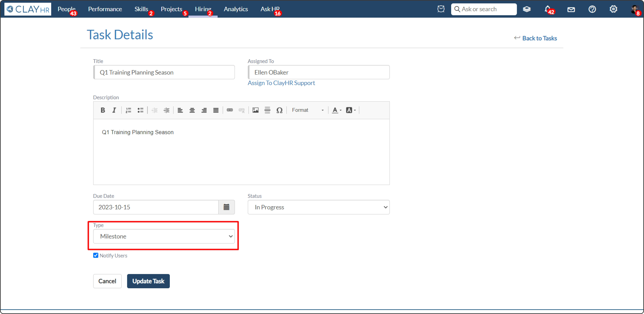Viewport: 644px width, 314px height.
Task: Insert special character with omega icon
Action: 279,110
